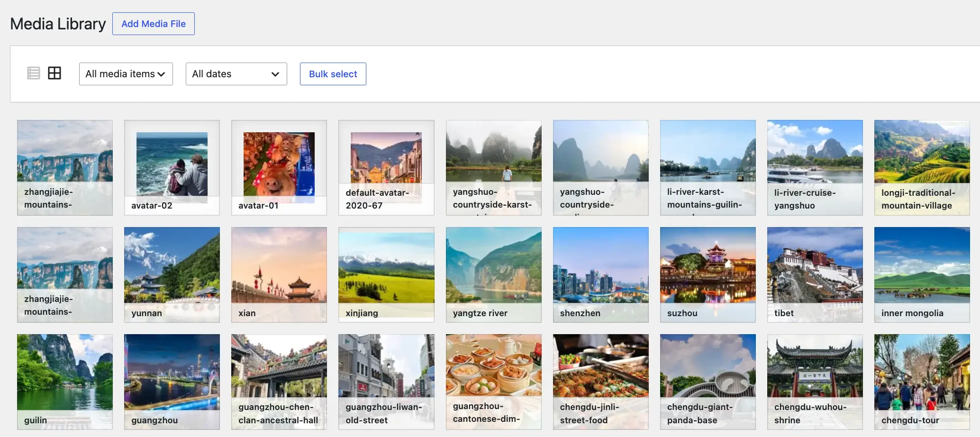Open the guangzhou night skyline thumbnail

tap(172, 382)
